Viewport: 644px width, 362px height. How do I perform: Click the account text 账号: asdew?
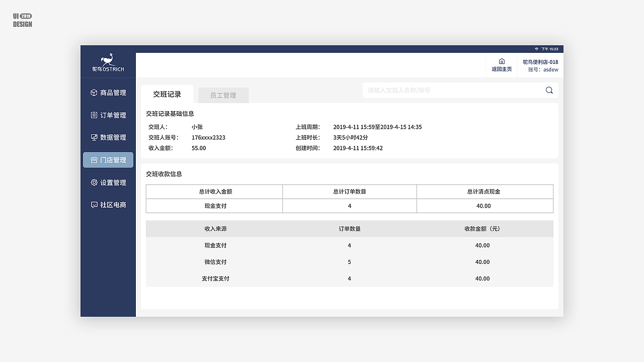543,70
